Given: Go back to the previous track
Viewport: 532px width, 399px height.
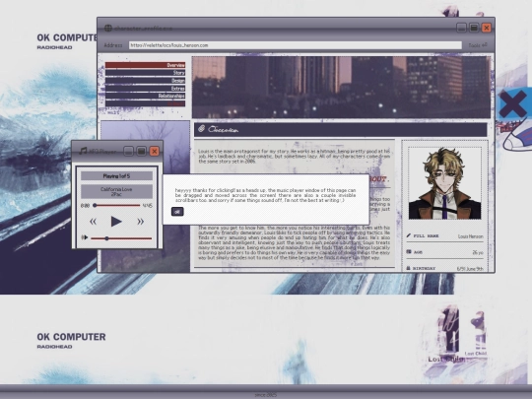Looking at the screenshot, I should [93, 222].
